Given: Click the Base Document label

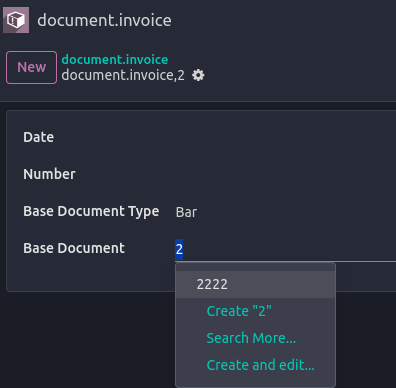Looking at the screenshot, I should coord(74,248).
